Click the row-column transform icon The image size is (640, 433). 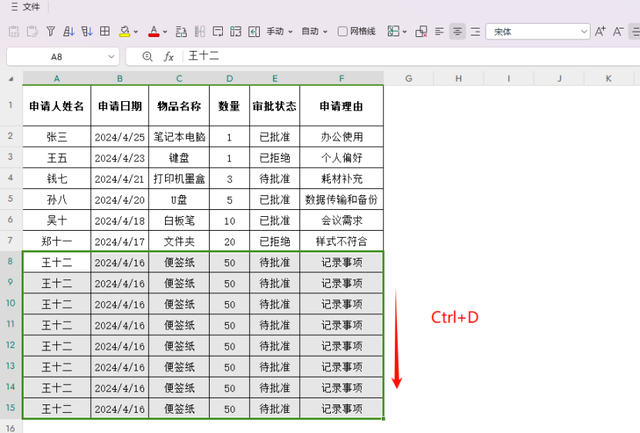(x=236, y=31)
